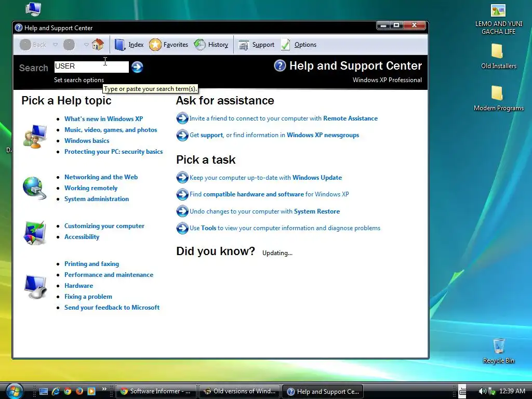Select Modern Programs desktop folder
The image size is (532, 399).
pyautogui.click(x=498, y=98)
